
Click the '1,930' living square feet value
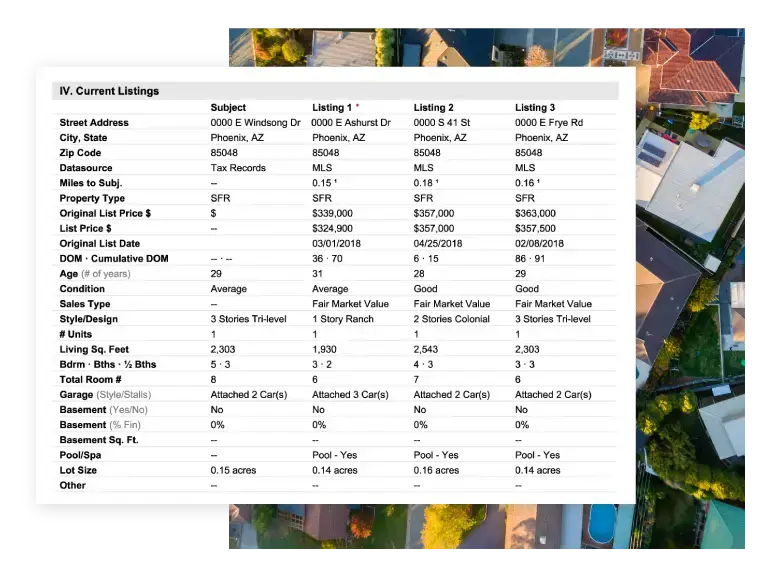324,350
